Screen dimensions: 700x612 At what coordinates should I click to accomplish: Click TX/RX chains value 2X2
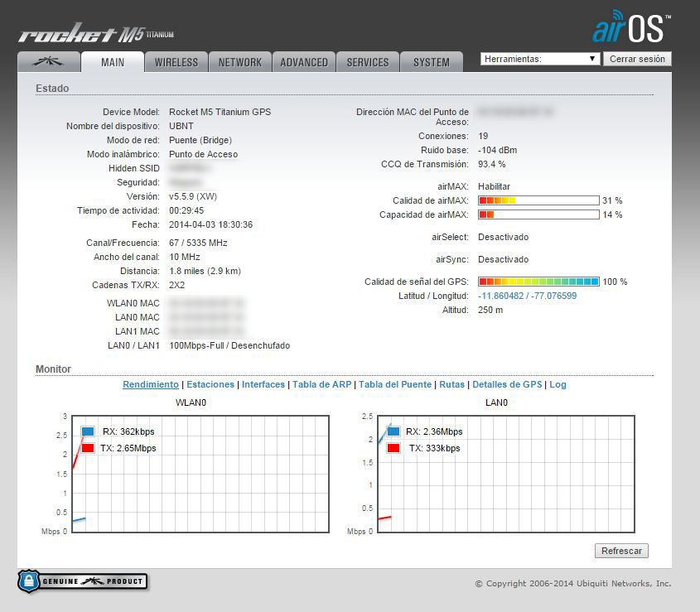[176, 285]
